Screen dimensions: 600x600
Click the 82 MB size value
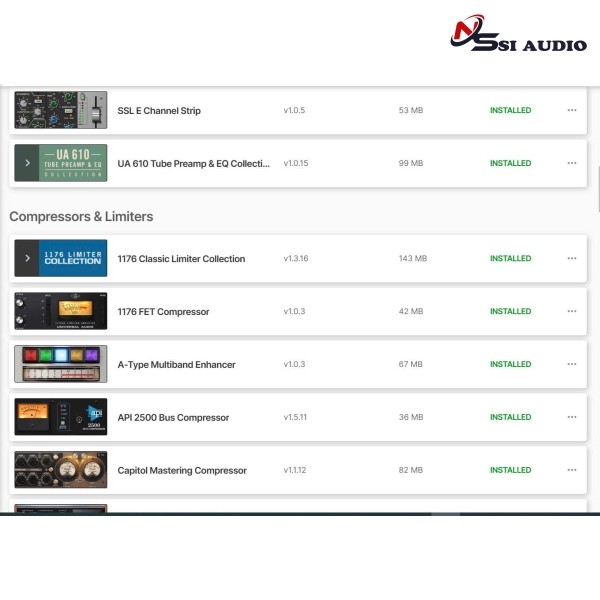[x=411, y=470]
